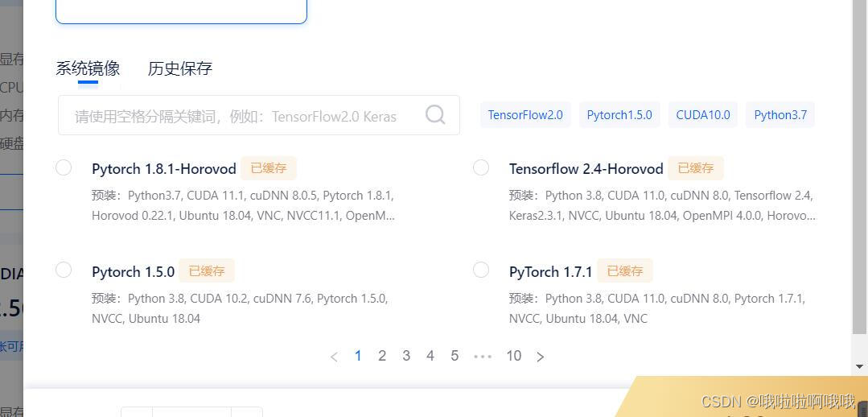Image resolution: width=868 pixels, height=417 pixels.
Task: Click the 已缓存 badge beside Pytorch 1.8.1-Horovod
Action: click(x=269, y=168)
